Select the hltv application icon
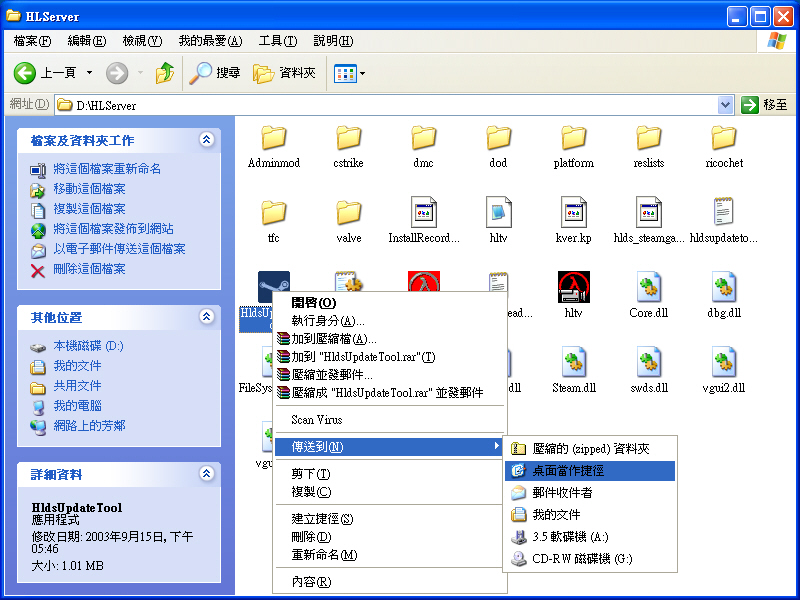This screenshot has width=800, height=600. click(573, 290)
